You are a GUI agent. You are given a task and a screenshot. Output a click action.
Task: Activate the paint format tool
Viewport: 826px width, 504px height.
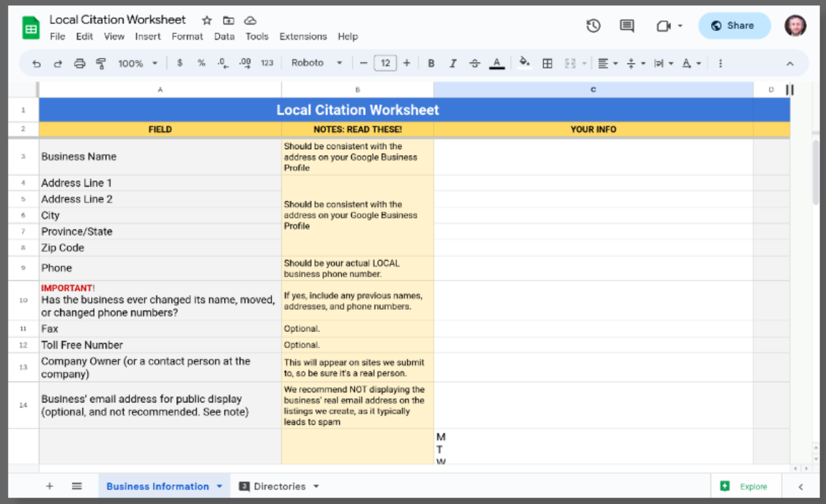[x=101, y=63]
